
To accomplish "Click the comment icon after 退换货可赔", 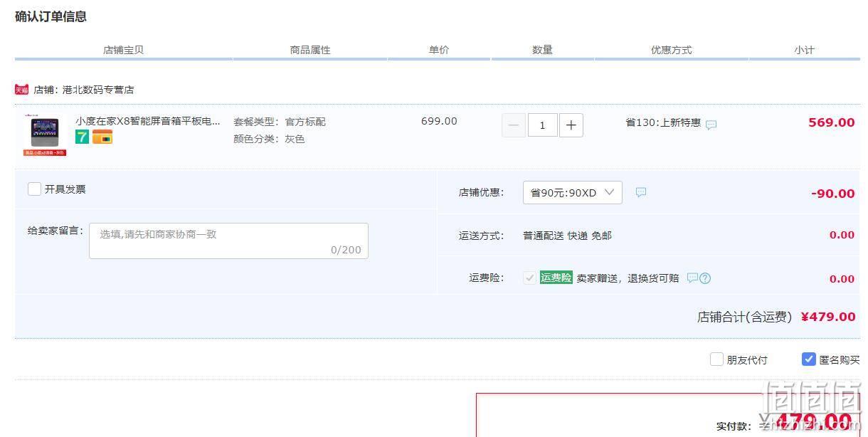I will pyautogui.click(x=692, y=278).
